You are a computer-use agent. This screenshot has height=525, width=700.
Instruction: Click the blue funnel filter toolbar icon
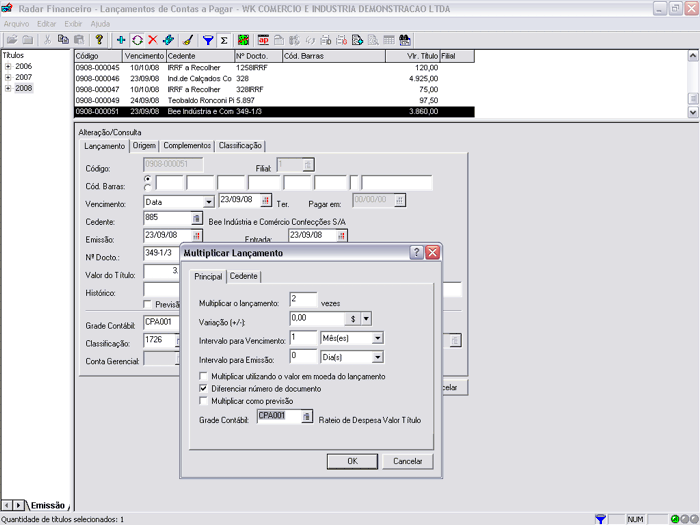tap(208, 40)
